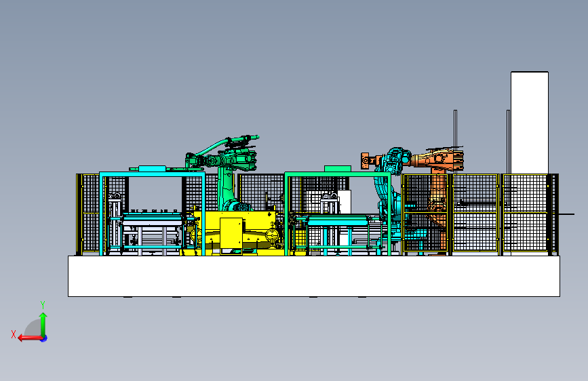Select the cyan conveyor table inside the right frame
The width and height of the screenshot is (588, 381).
coord(338,220)
